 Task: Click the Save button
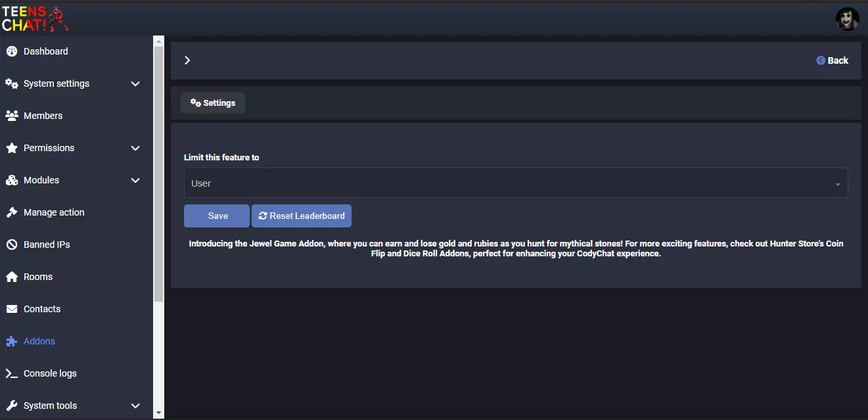(217, 216)
